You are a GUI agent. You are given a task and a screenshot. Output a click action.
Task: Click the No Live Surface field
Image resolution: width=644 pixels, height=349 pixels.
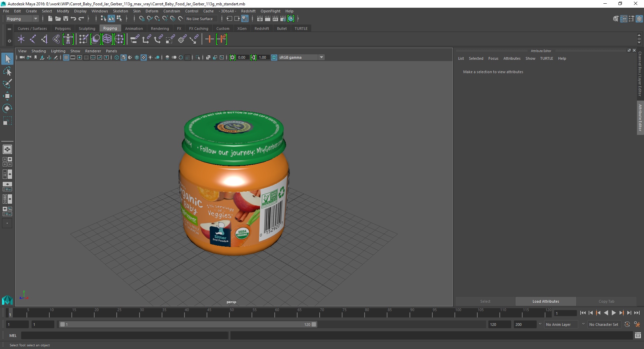[201, 19]
